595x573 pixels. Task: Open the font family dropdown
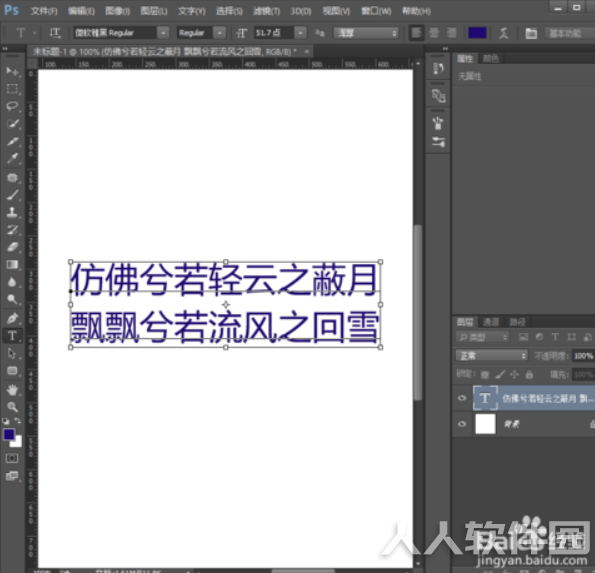click(163, 33)
